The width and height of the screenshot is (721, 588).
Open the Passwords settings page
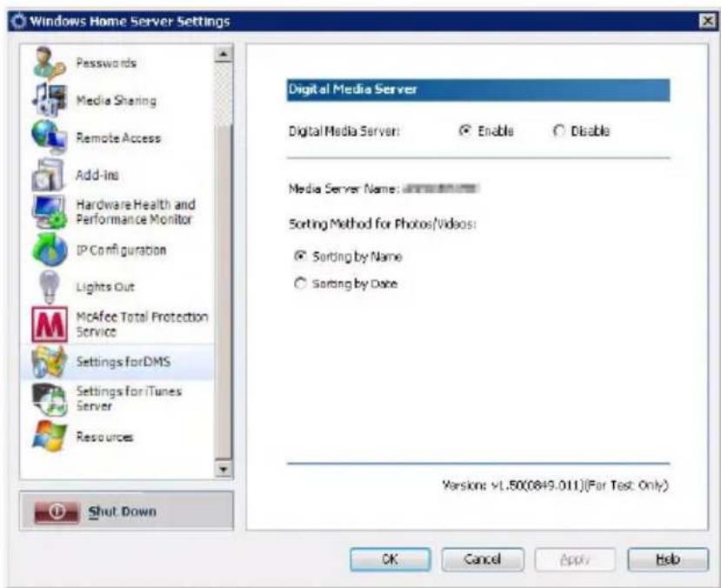click(x=117, y=63)
